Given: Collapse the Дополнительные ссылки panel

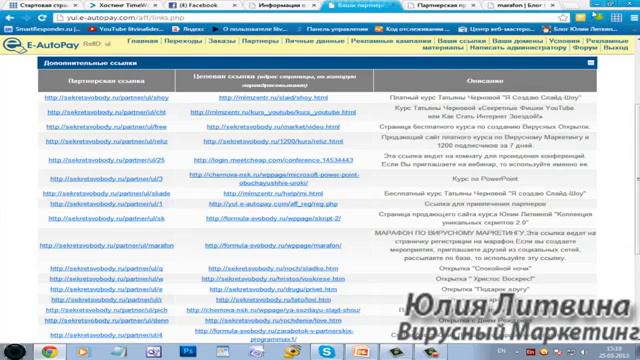Looking at the screenshot, I should click(x=591, y=63).
